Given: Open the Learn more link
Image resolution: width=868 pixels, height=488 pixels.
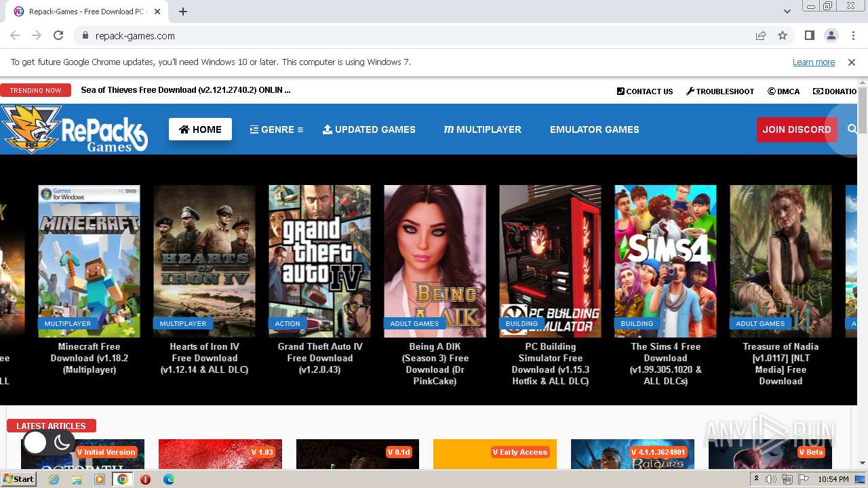Looking at the screenshot, I should tap(814, 62).
